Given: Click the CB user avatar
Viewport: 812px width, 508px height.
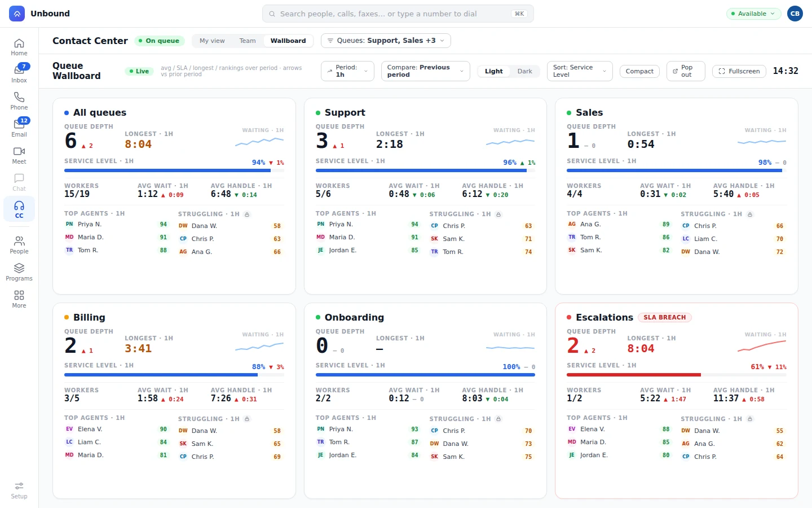Looking at the screenshot, I should (x=795, y=14).
